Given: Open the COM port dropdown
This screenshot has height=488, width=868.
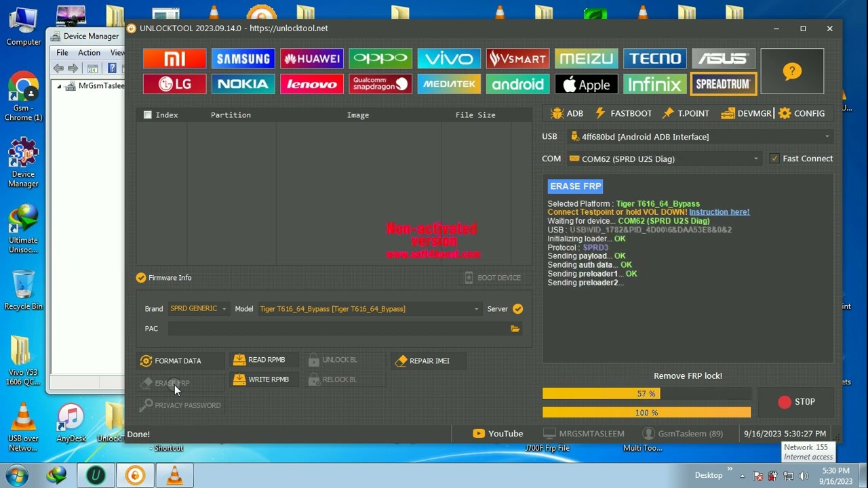Looking at the screenshot, I should [x=665, y=159].
